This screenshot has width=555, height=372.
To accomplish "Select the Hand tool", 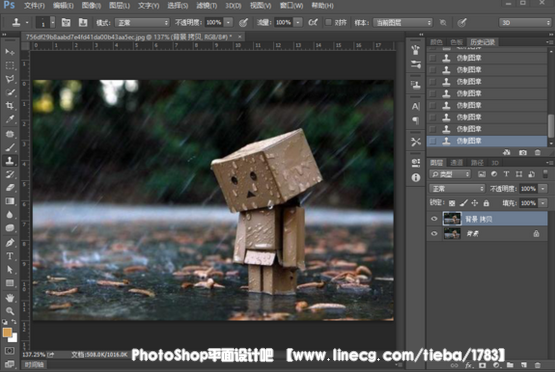I will click(10, 298).
